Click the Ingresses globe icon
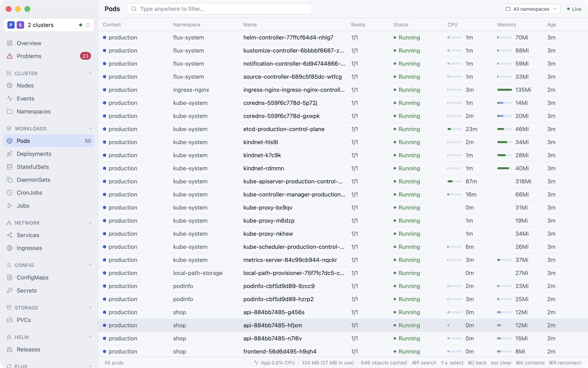Viewport: 588px width, 368px height. (x=9, y=248)
